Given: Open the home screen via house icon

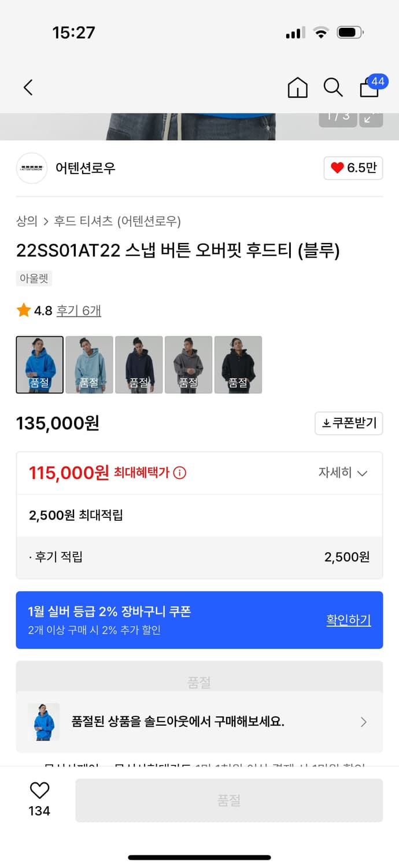Looking at the screenshot, I should click(297, 87).
